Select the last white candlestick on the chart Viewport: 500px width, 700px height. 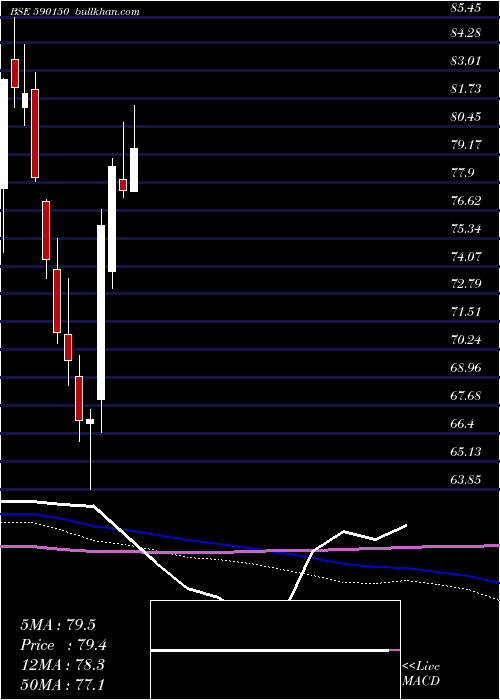pyautogui.click(x=134, y=170)
